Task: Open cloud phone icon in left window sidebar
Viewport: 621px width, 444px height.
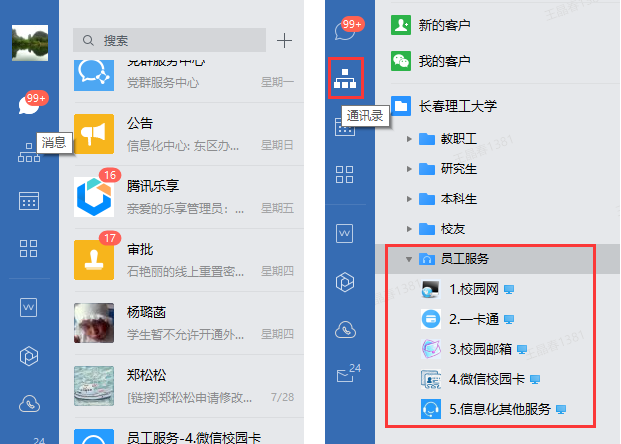Action: 29,404
